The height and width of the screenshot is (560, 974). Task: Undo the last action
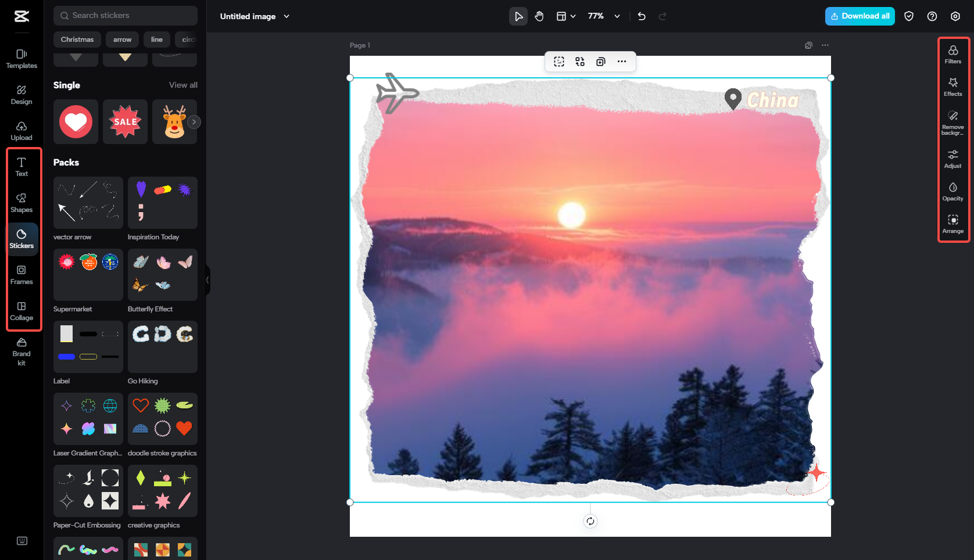(642, 16)
